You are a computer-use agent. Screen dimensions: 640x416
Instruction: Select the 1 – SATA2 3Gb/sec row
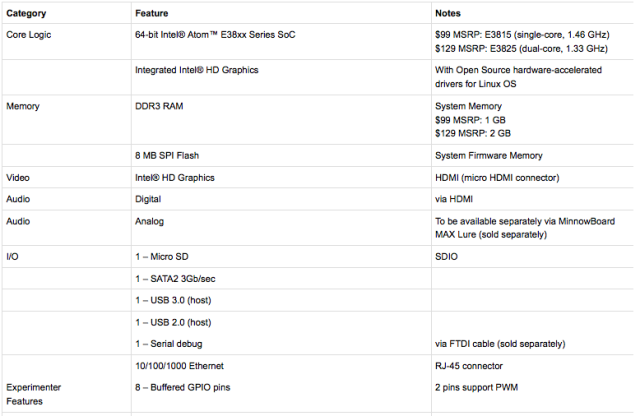click(318, 278)
